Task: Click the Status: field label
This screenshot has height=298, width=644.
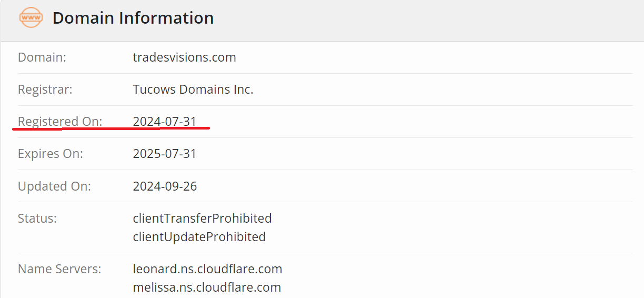Action: [37, 218]
